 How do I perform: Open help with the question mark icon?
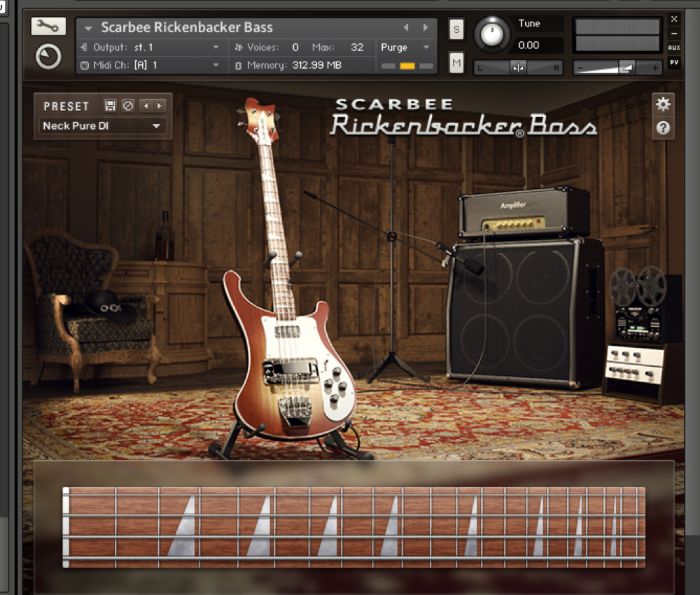click(x=663, y=128)
